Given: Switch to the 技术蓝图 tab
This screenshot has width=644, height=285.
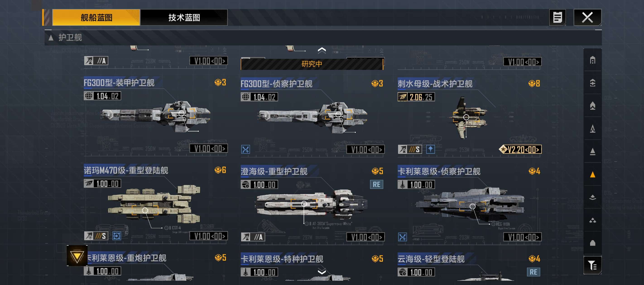Looking at the screenshot, I should coord(184,17).
